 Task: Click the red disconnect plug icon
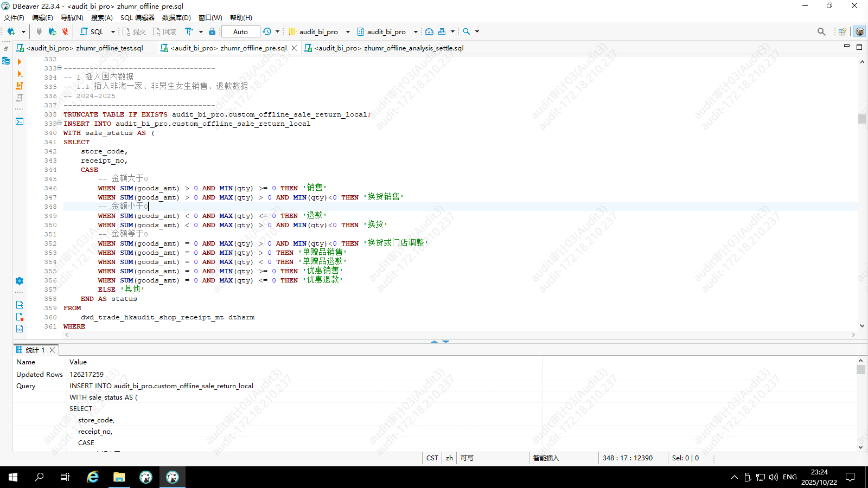[65, 31]
